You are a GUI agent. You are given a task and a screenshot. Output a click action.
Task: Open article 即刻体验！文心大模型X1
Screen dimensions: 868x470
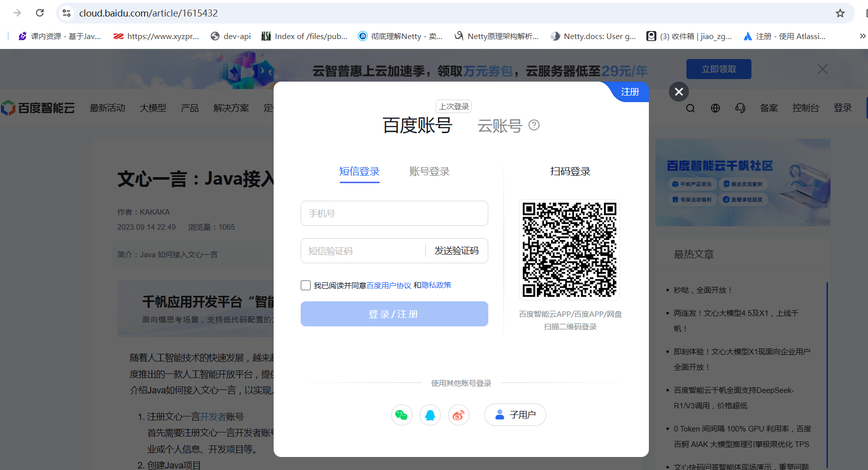742,359
